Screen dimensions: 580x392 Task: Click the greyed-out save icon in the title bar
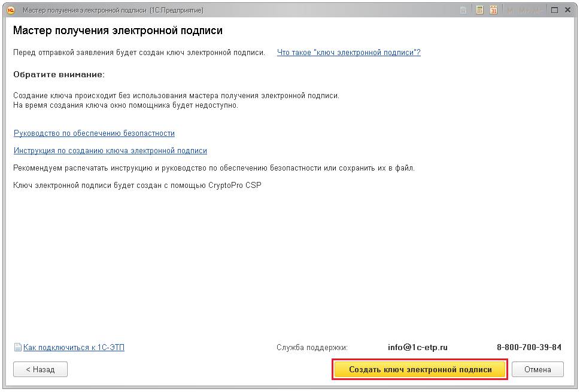coord(464,10)
